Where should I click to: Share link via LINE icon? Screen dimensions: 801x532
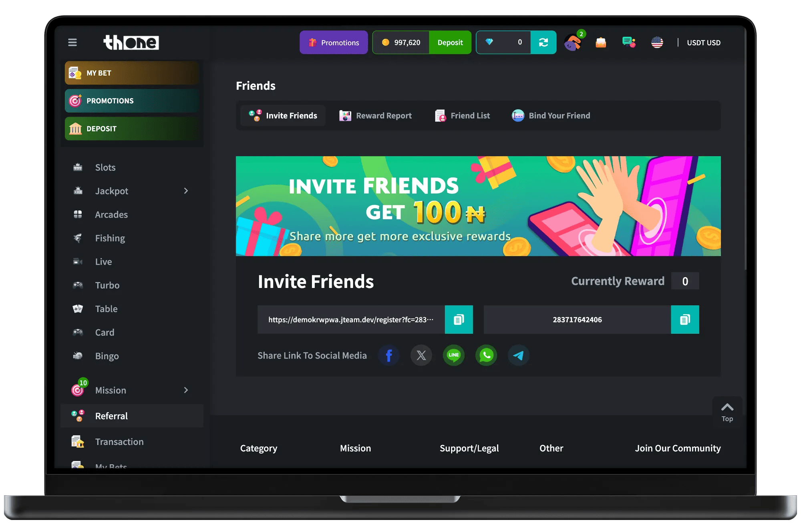coord(454,355)
